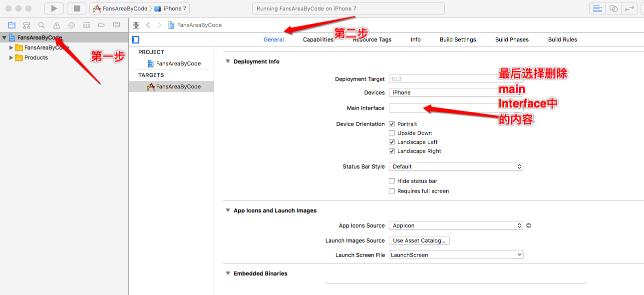Expand the FansAreaByCode group folder

tap(11, 47)
